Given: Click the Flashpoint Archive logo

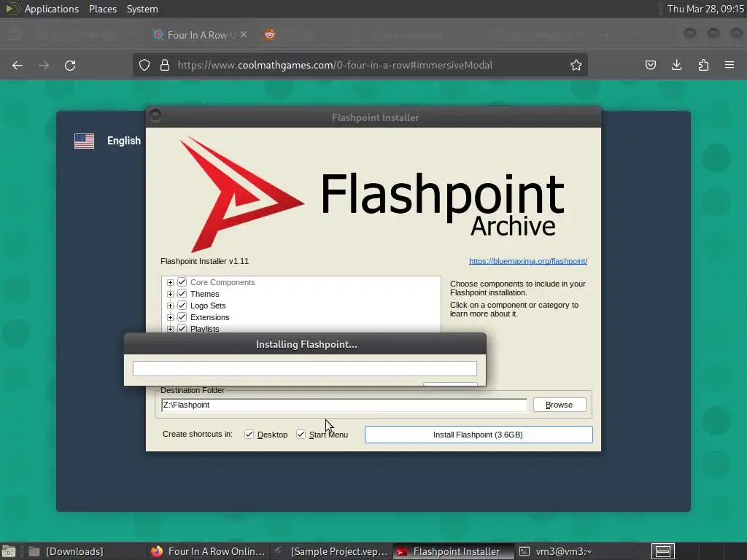Looking at the screenshot, I should pos(372,194).
